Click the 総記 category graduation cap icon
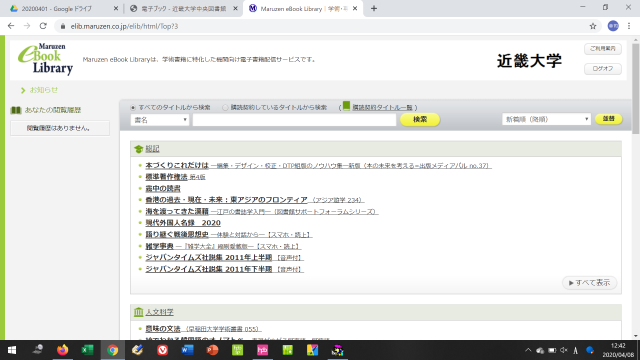640x360 pixels. tap(138, 149)
